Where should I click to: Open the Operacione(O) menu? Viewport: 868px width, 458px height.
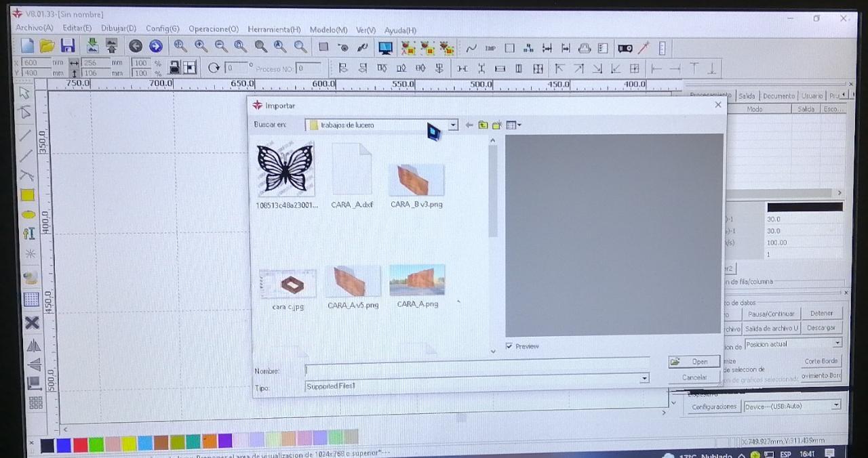214,29
